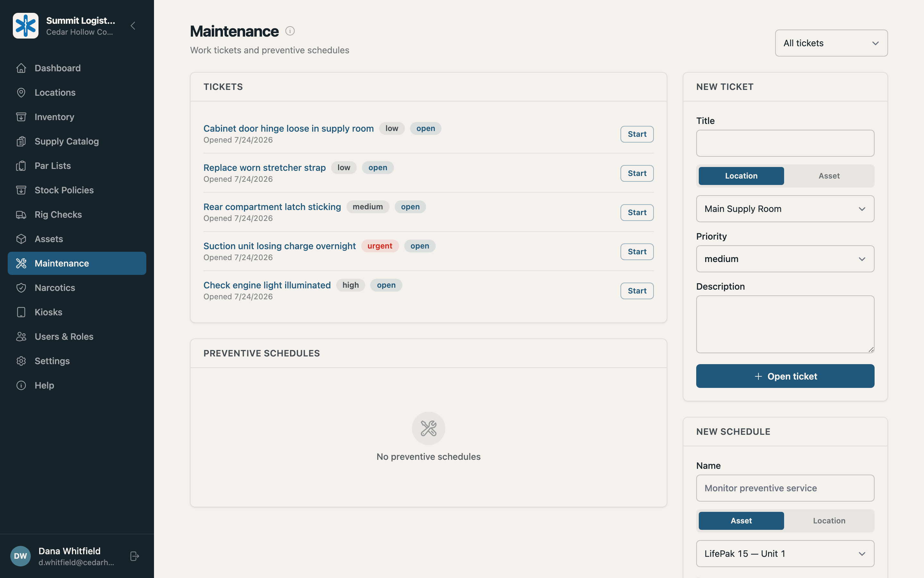Open the Priority medium dropdown
Screen dimensions: 924x578
click(x=785, y=259)
